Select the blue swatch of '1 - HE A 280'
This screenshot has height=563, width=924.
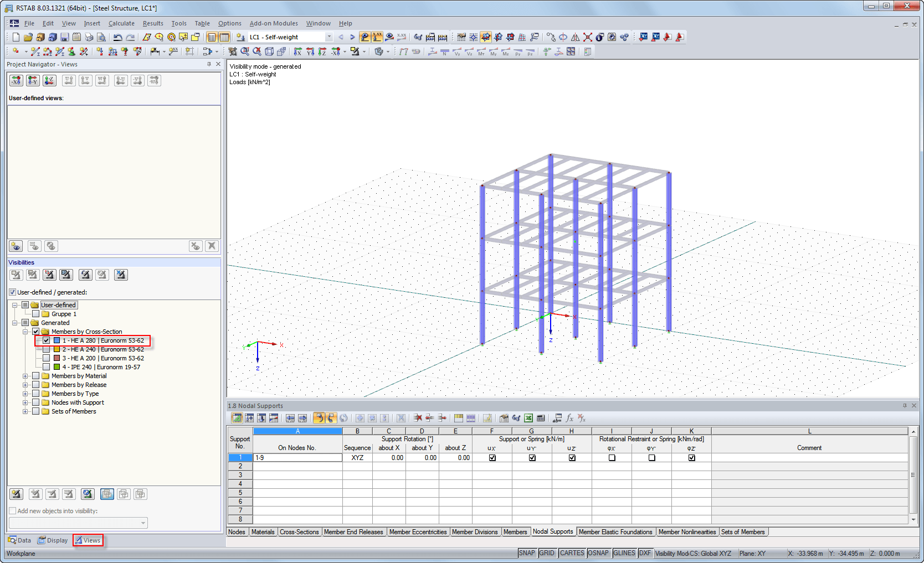click(x=57, y=340)
